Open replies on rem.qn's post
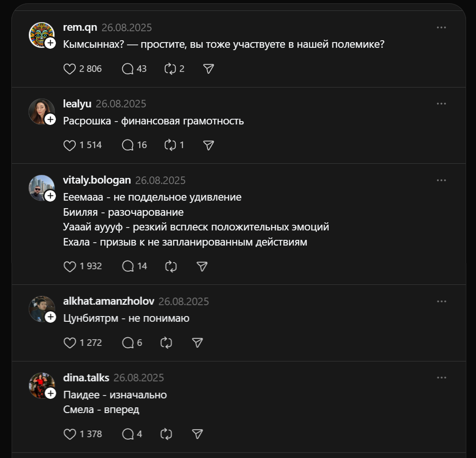Image resolution: width=476 pixels, height=458 pixels. (128, 69)
